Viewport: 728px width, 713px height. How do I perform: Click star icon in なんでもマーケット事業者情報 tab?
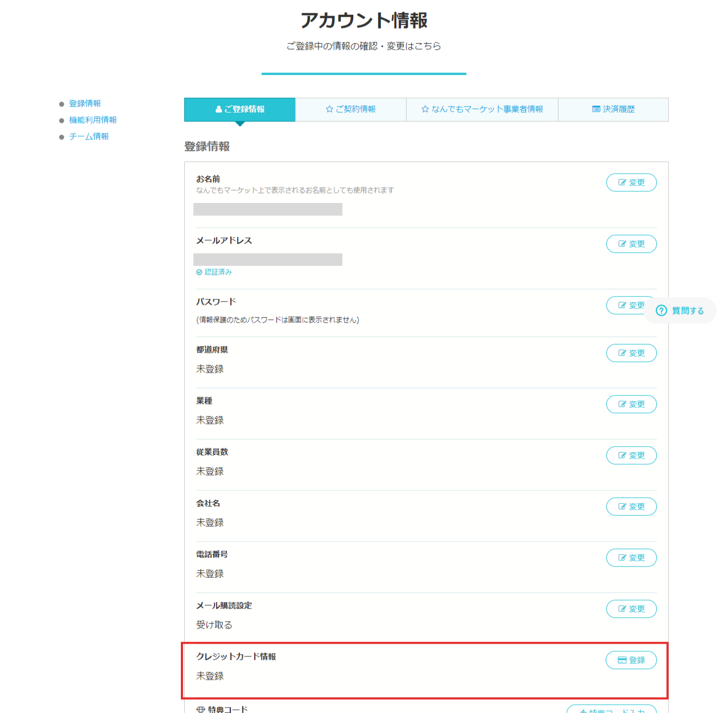(425, 109)
